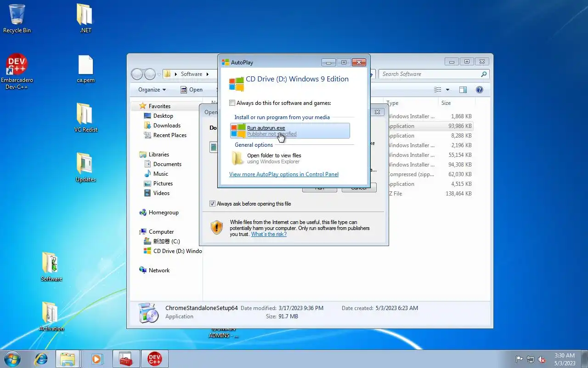The height and width of the screenshot is (368, 588).
Task: Toggle the Explorer preview pane
Action: [463, 90]
